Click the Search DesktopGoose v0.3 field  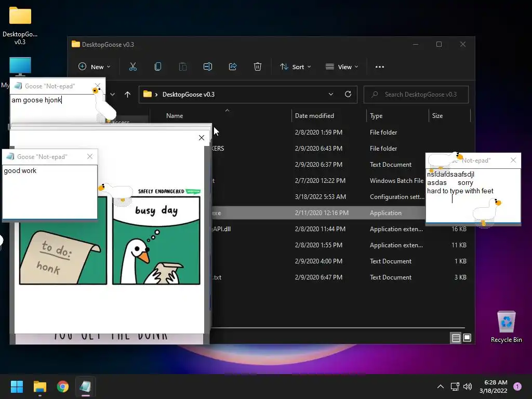pyautogui.click(x=416, y=95)
